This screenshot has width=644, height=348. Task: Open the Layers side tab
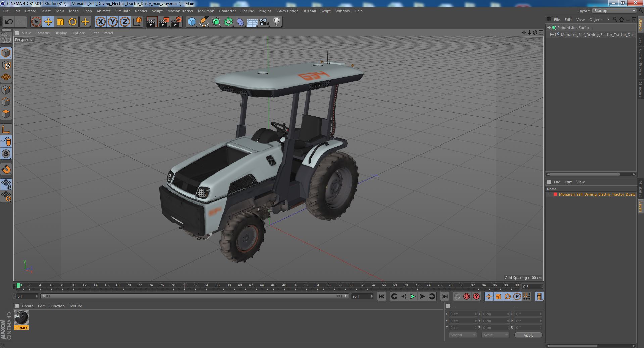[640, 207]
